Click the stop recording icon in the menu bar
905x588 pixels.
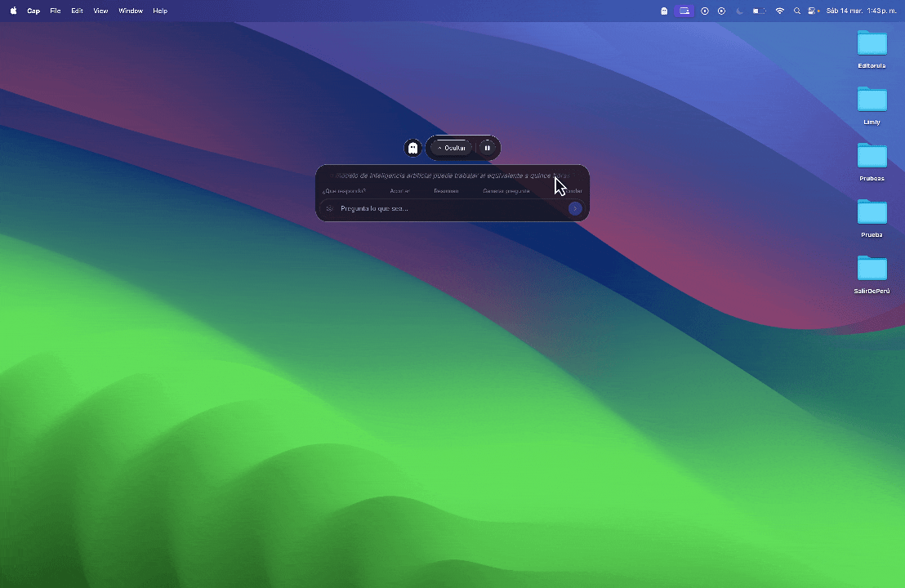pos(704,11)
